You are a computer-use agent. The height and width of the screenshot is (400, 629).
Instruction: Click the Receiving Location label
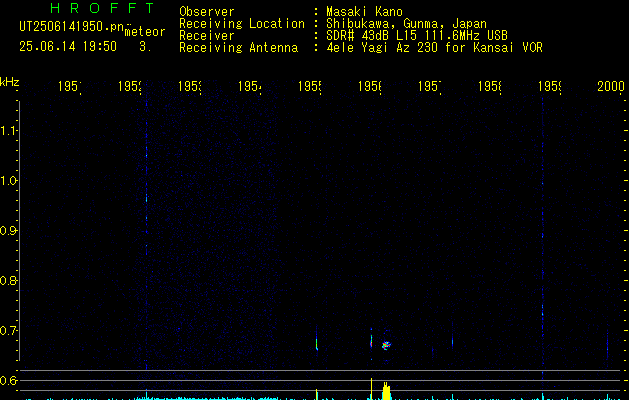click(242, 23)
